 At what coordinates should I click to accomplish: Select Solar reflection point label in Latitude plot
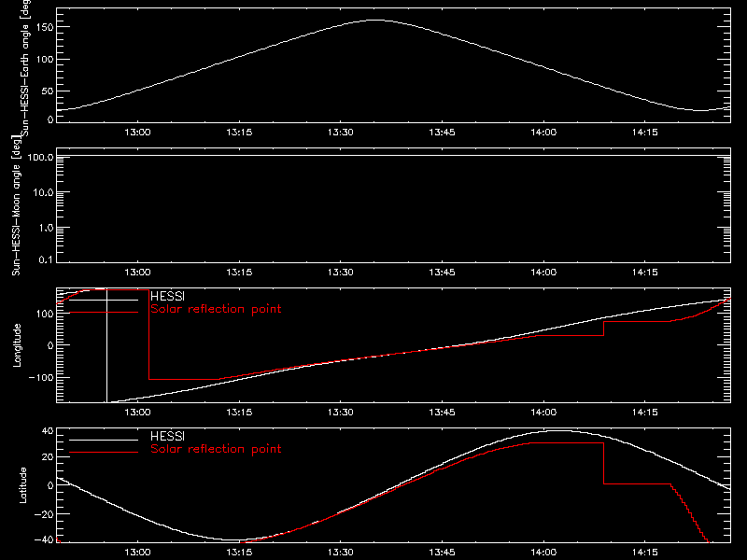tap(216, 449)
